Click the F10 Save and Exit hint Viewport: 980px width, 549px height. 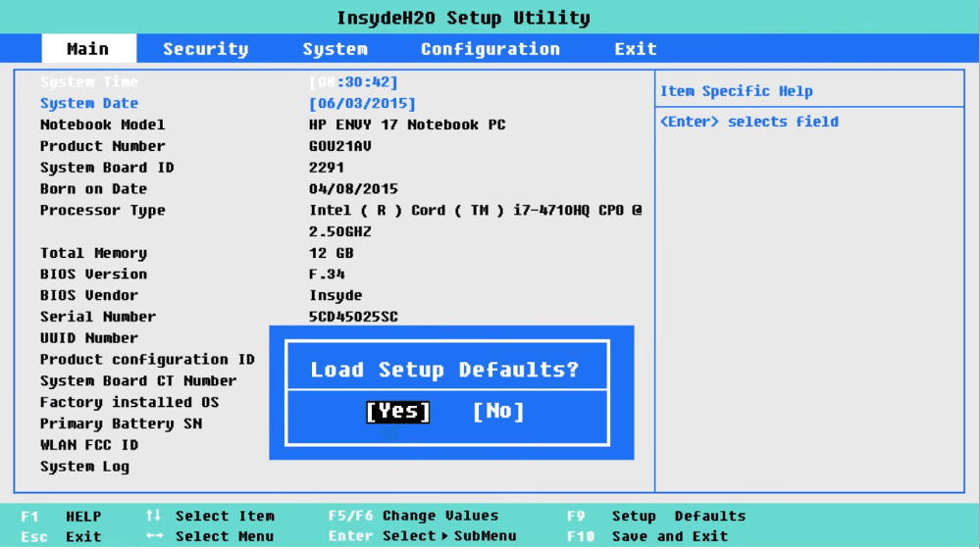(x=647, y=536)
